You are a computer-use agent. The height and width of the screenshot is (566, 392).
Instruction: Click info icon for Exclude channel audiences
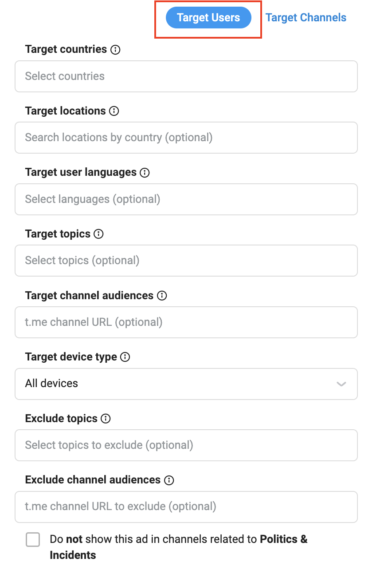tap(169, 480)
